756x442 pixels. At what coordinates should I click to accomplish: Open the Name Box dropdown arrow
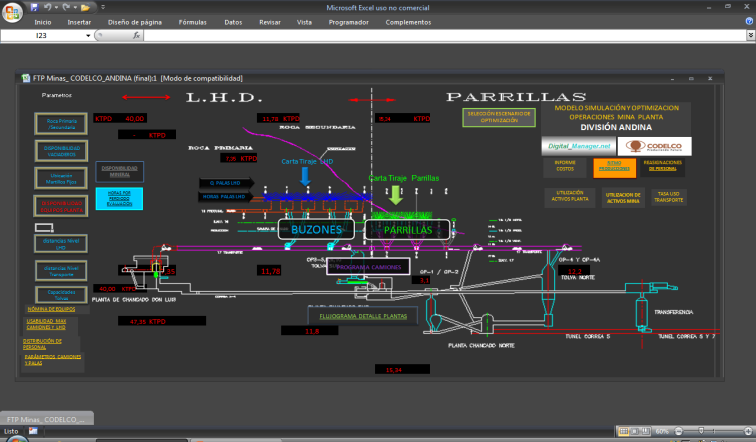tap(88, 36)
